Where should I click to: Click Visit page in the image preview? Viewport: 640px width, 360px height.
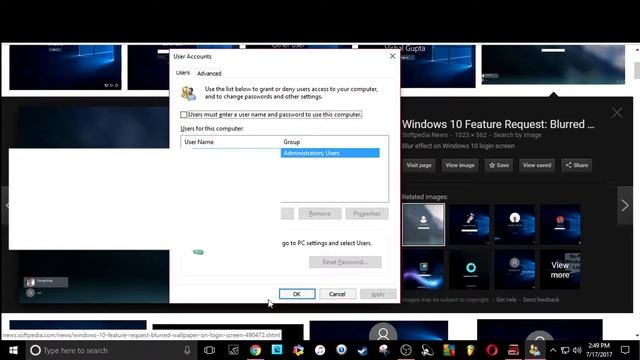419,165
